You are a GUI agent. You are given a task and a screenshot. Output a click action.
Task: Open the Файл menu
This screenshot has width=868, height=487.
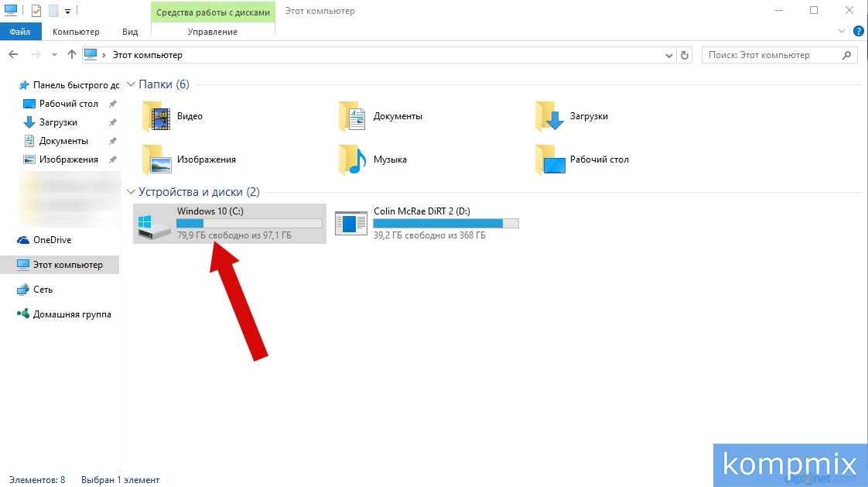(20, 32)
